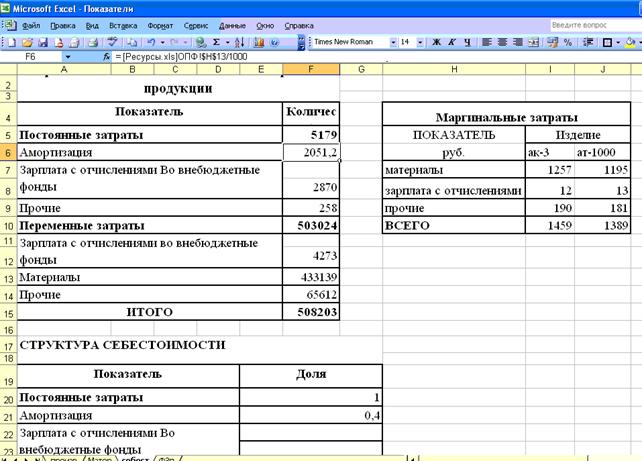Align cell text left
Viewport: 642px width, 461px height.
[x=487, y=42]
